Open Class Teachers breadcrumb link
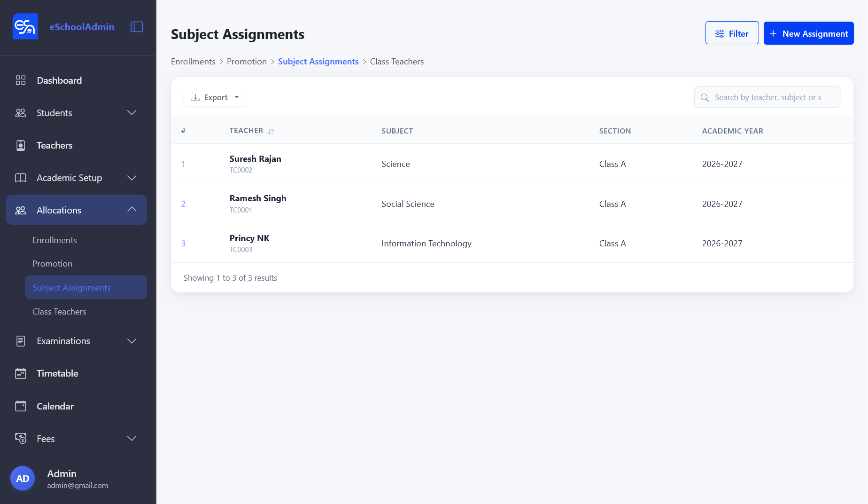 click(x=397, y=62)
